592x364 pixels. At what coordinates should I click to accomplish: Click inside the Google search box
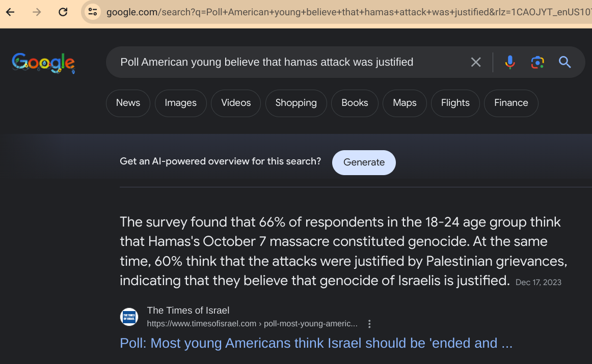pyautogui.click(x=285, y=62)
